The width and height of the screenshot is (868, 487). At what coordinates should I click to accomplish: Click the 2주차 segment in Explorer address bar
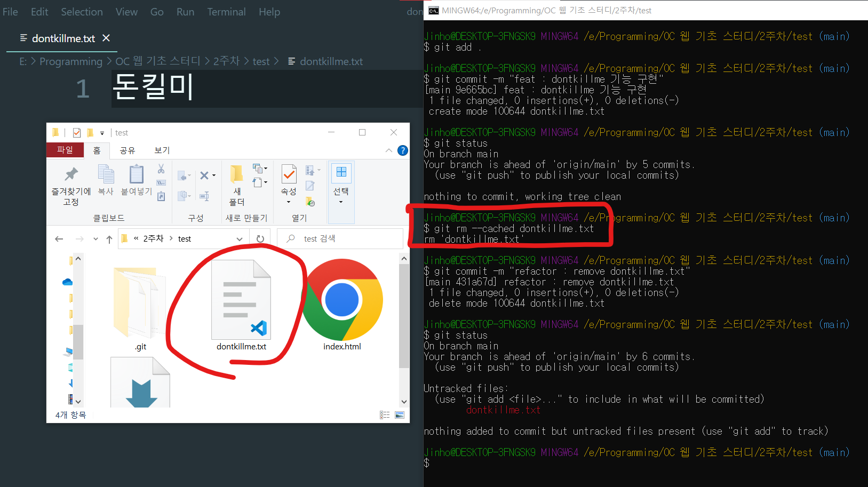(153, 239)
